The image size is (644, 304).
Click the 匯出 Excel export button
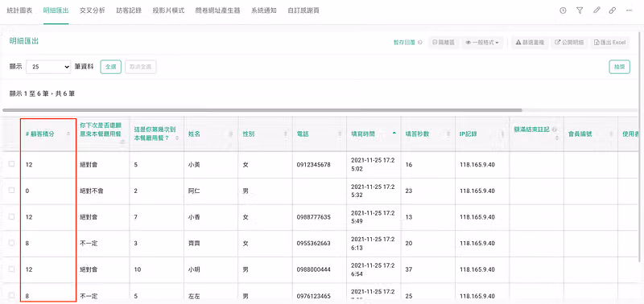point(610,43)
